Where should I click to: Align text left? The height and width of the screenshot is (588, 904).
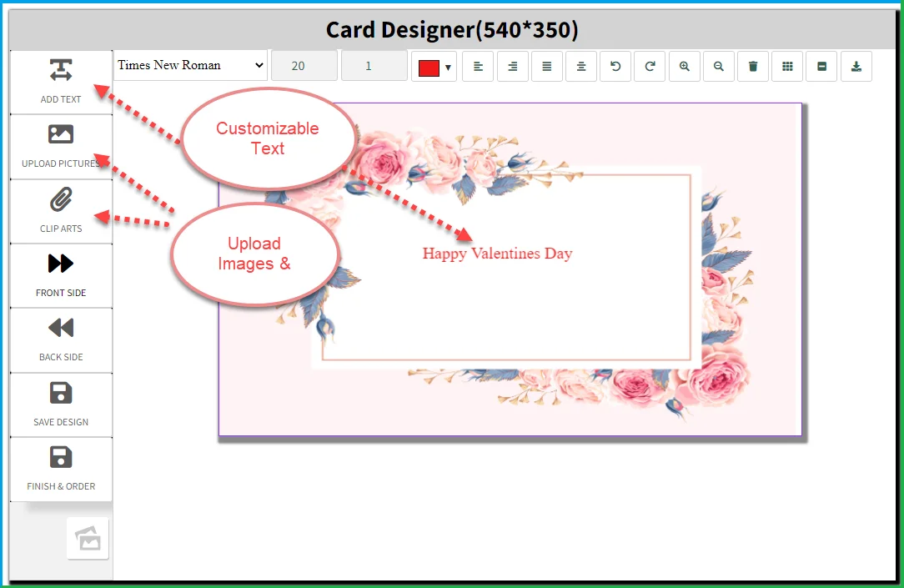[478, 66]
